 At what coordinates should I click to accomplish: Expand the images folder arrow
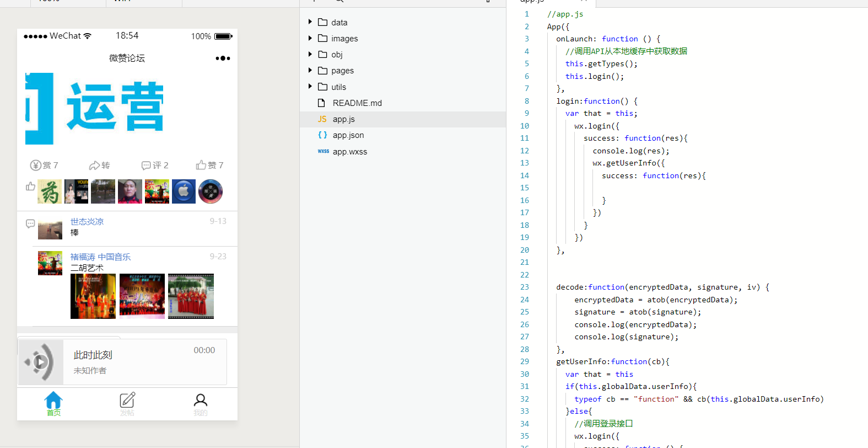click(x=310, y=38)
